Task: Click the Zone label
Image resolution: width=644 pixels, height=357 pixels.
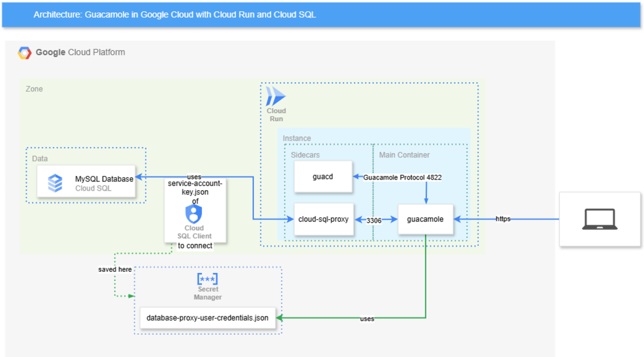Action: 34,89
